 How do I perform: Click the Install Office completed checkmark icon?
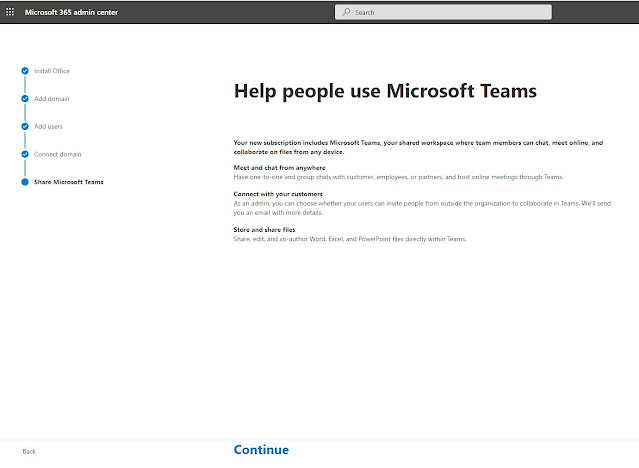click(25, 71)
